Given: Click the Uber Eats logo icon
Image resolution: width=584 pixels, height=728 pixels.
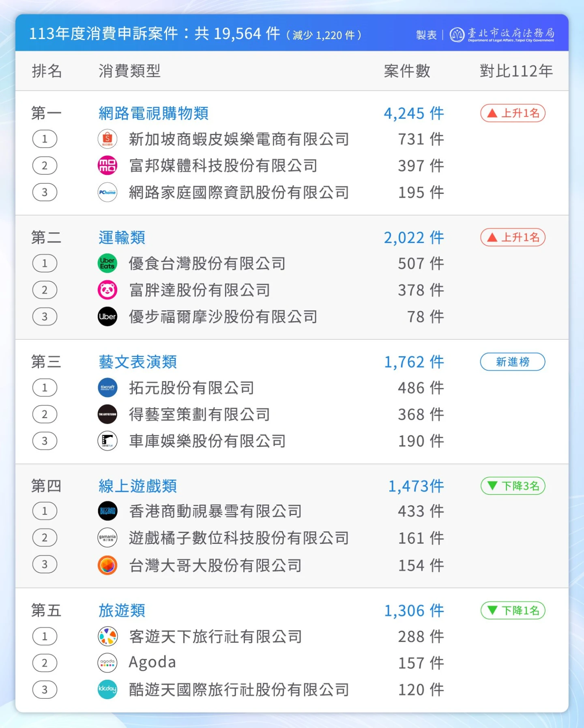Looking at the screenshot, I should tap(107, 263).
